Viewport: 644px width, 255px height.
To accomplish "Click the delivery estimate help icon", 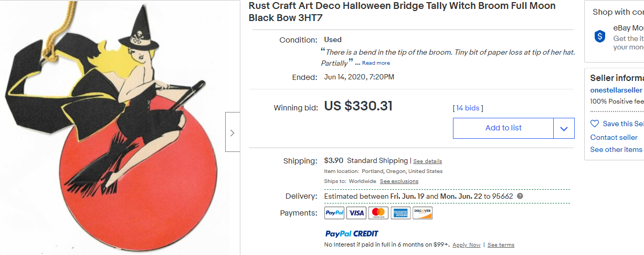I will (x=520, y=196).
